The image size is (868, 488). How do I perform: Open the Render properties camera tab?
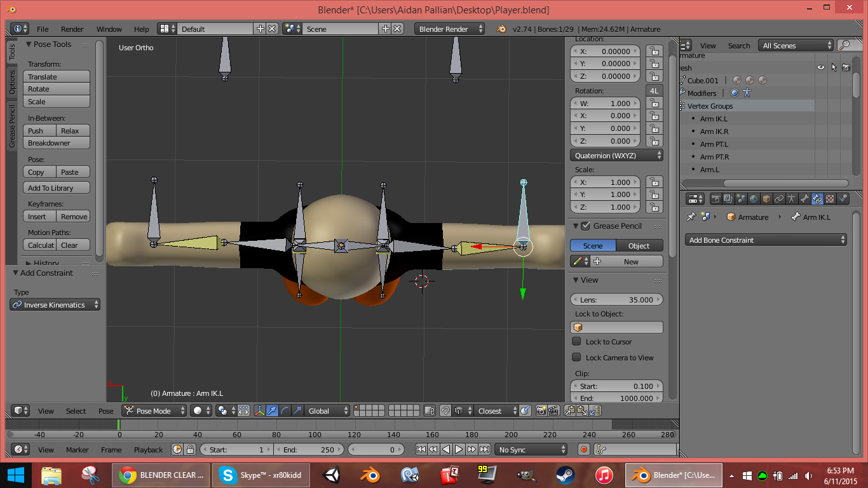click(715, 199)
